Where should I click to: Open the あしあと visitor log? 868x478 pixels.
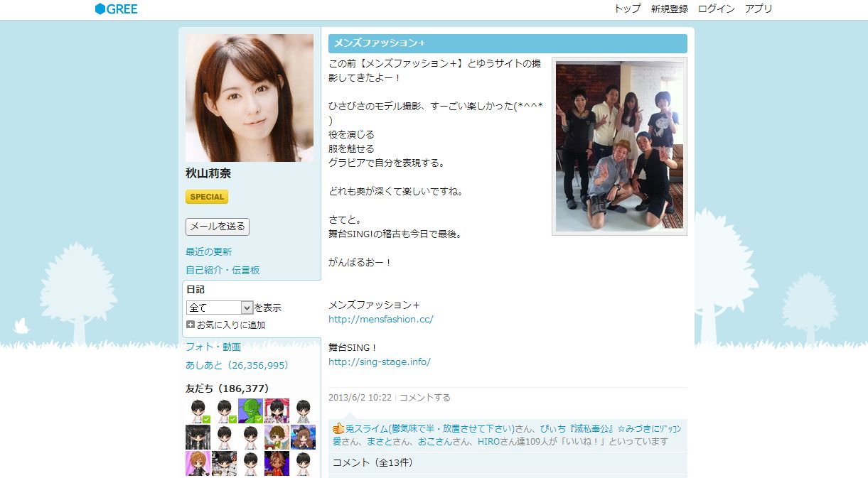tap(237, 364)
